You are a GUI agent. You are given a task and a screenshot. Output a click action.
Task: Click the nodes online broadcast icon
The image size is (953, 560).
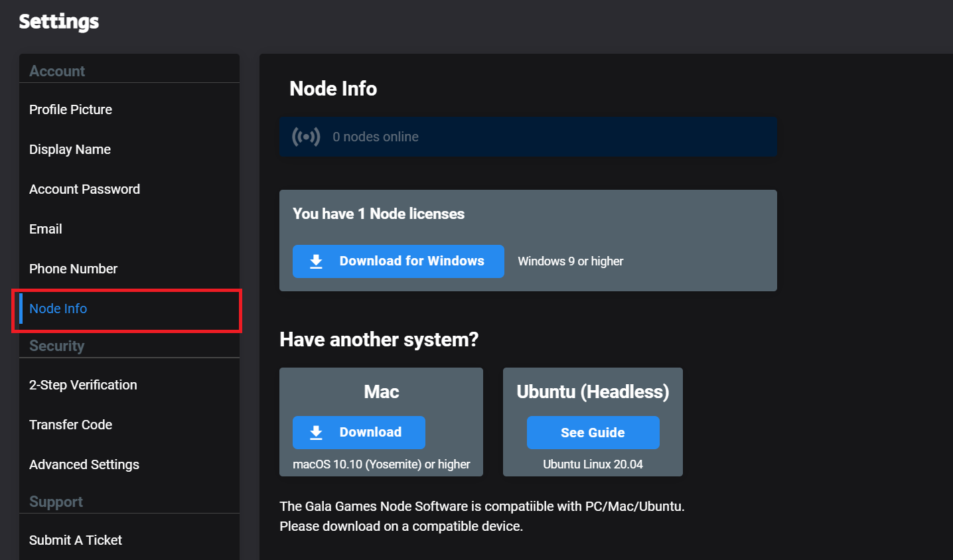click(x=306, y=137)
